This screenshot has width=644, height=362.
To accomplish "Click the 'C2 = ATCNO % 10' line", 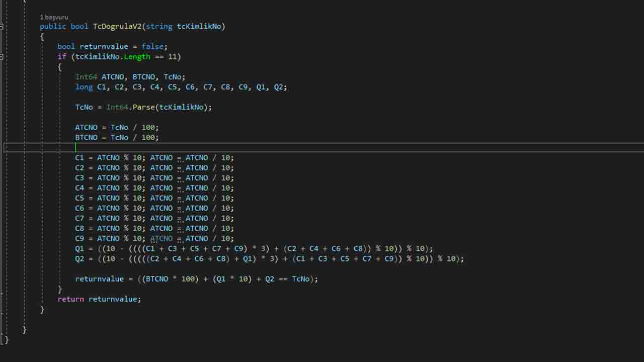I will tap(154, 167).
